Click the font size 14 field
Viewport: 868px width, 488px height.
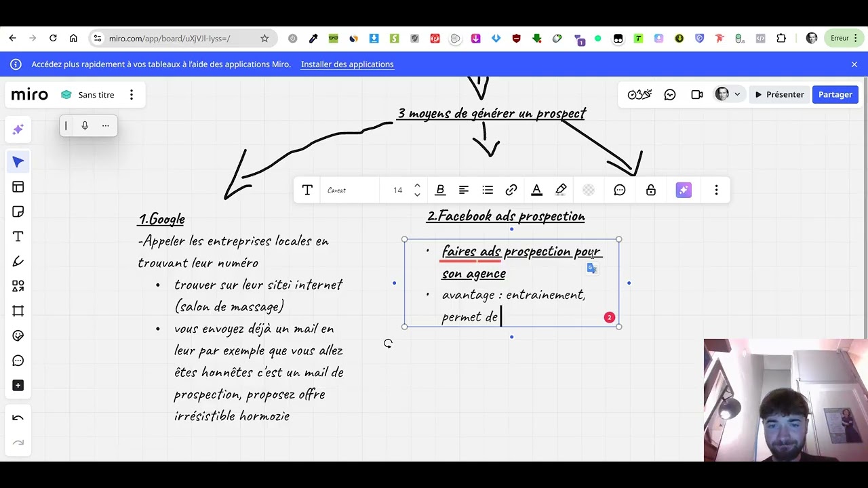pos(398,190)
